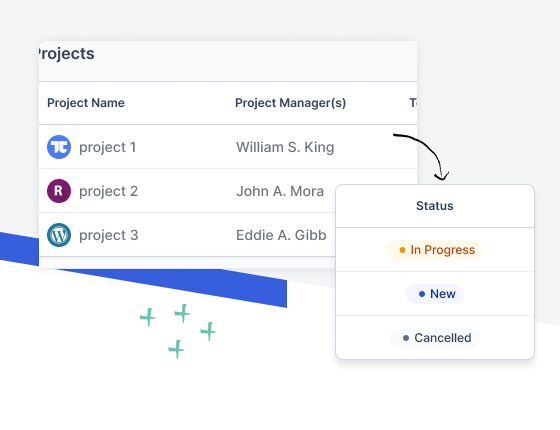Select the Cancelled status option
This screenshot has width=560, height=430.
pyautogui.click(x=435, y=338)
